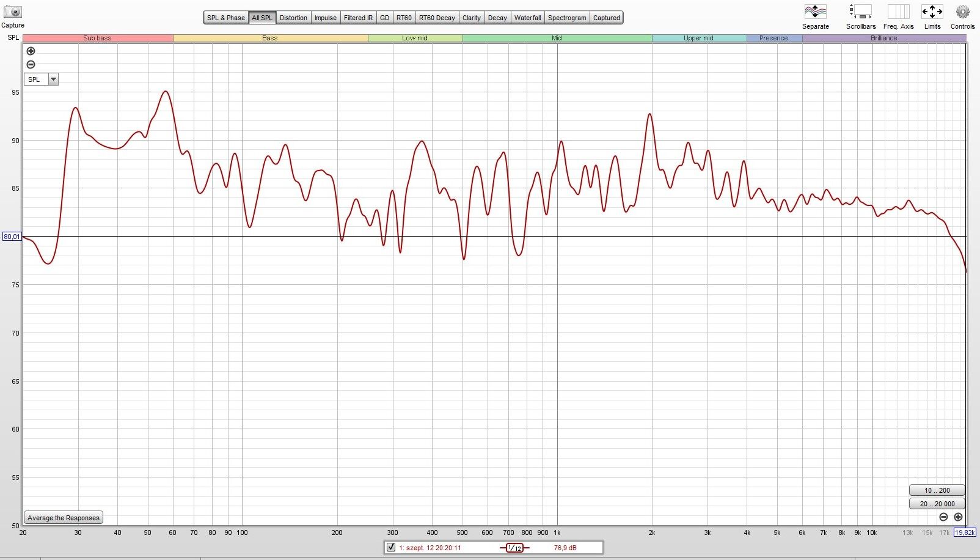
Task: Click the Upper mid band label
Action: [x=698, y=38]
